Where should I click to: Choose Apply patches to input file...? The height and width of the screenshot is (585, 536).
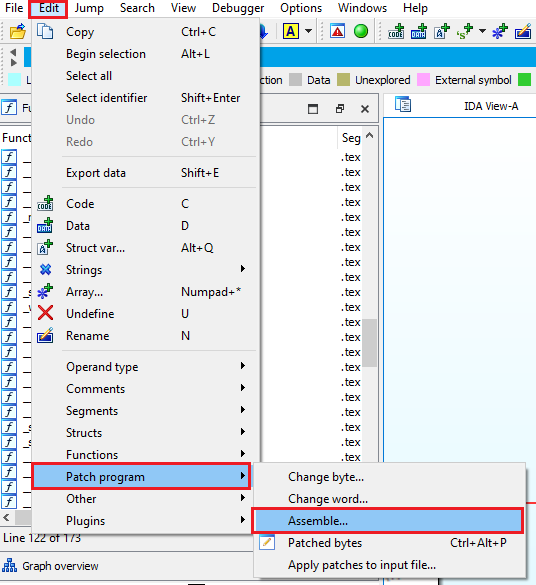390,565
